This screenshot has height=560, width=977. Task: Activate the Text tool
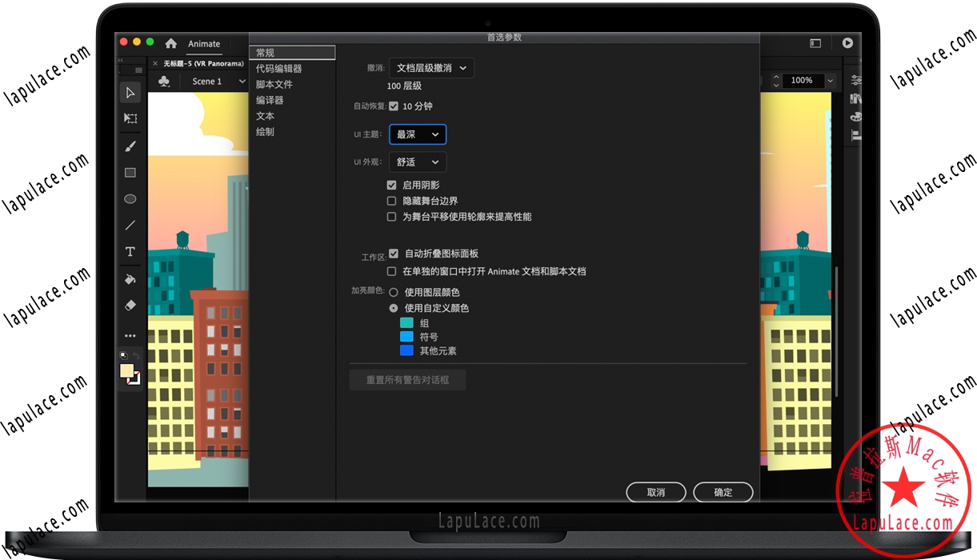(x=130, y=251)
